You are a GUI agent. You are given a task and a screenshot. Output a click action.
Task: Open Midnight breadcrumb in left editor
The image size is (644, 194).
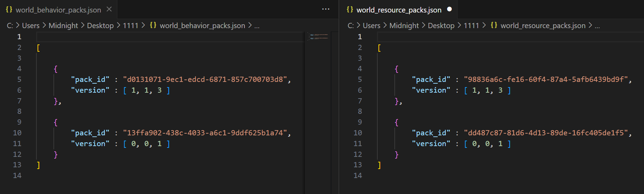[63, 26]
